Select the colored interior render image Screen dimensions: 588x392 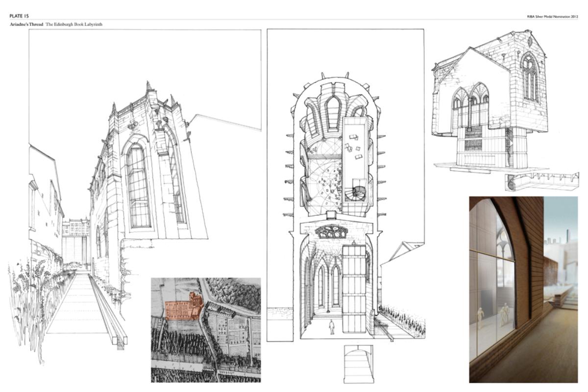(x=523, y=289)
